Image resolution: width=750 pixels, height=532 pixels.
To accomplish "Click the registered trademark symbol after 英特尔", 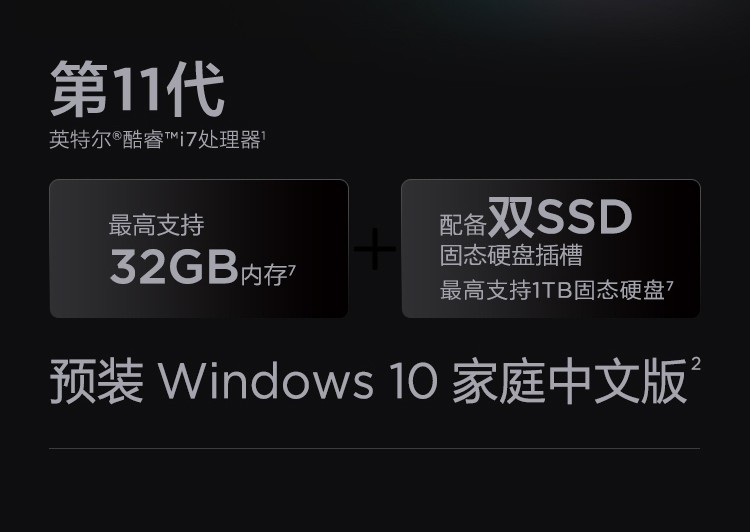I will [x=117, y=137].
